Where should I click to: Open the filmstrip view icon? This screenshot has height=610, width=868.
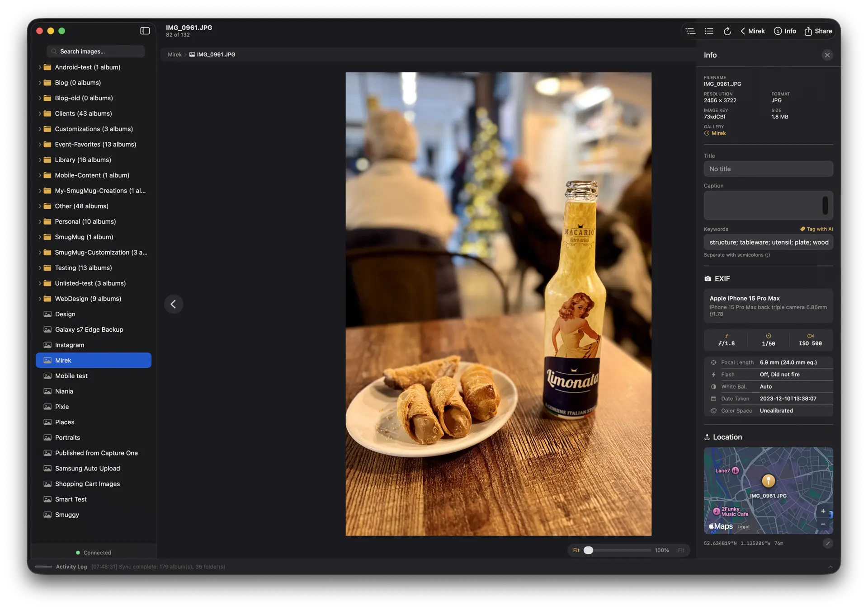click(690, 31)
